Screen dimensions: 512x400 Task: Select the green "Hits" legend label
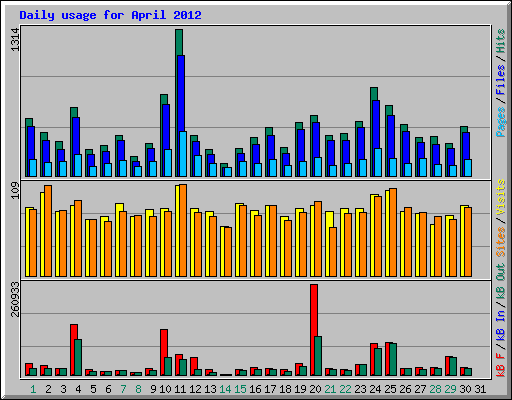[x=501, y=41]
